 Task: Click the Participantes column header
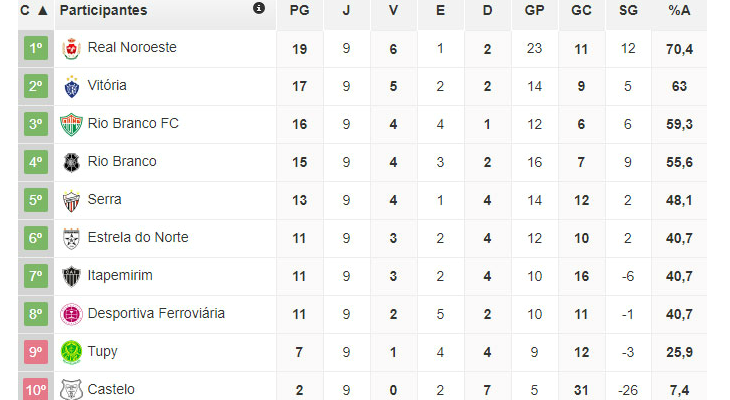(x=103, y=10)
